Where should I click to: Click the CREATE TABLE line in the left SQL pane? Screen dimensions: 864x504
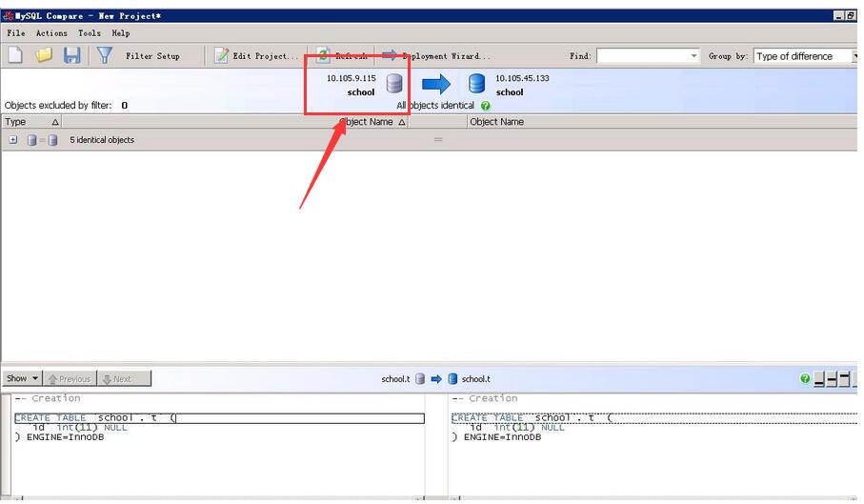tap(219, 418)
